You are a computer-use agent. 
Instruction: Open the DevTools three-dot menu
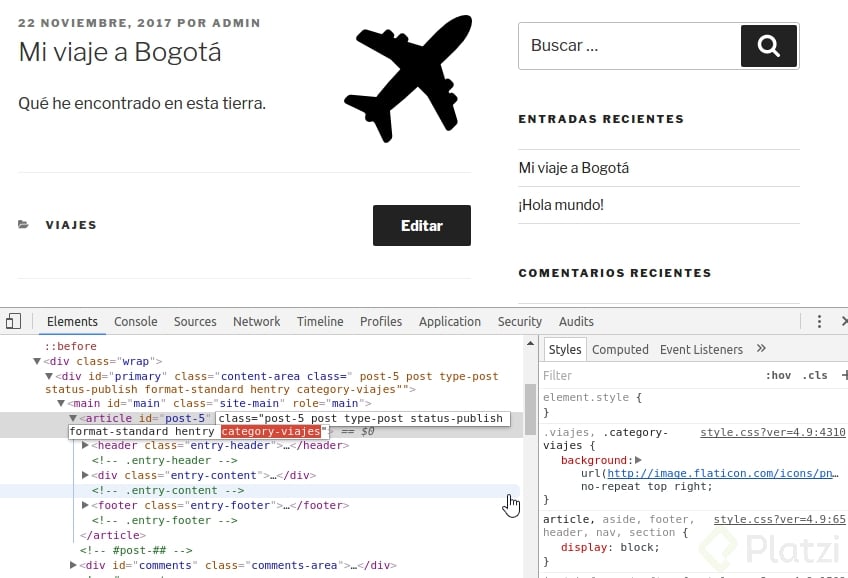click(819, 322)
